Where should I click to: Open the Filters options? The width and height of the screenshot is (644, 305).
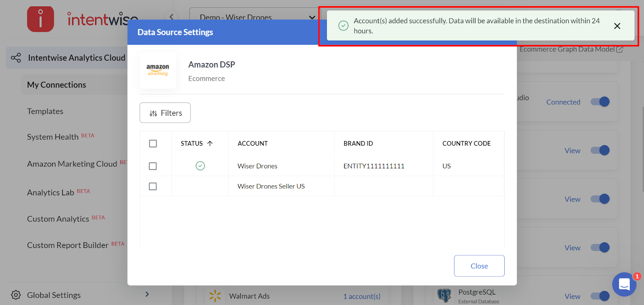(165, 113)
